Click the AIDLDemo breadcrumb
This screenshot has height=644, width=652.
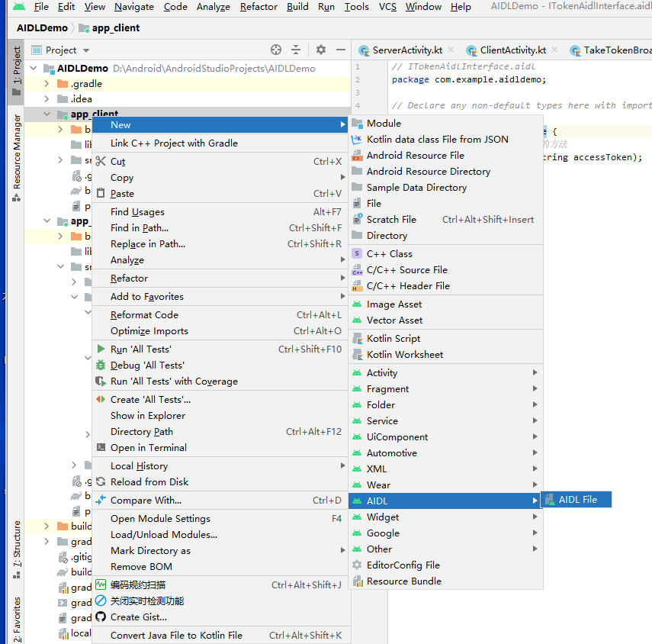42,28
